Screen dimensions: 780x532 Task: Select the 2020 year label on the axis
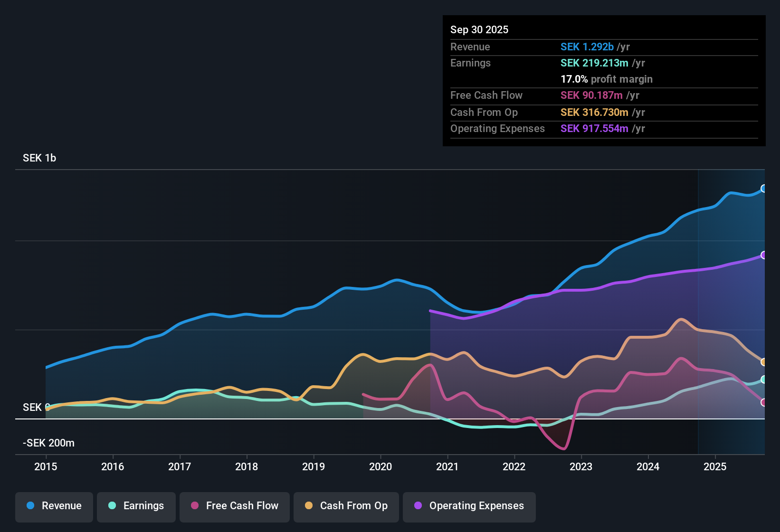380,467
